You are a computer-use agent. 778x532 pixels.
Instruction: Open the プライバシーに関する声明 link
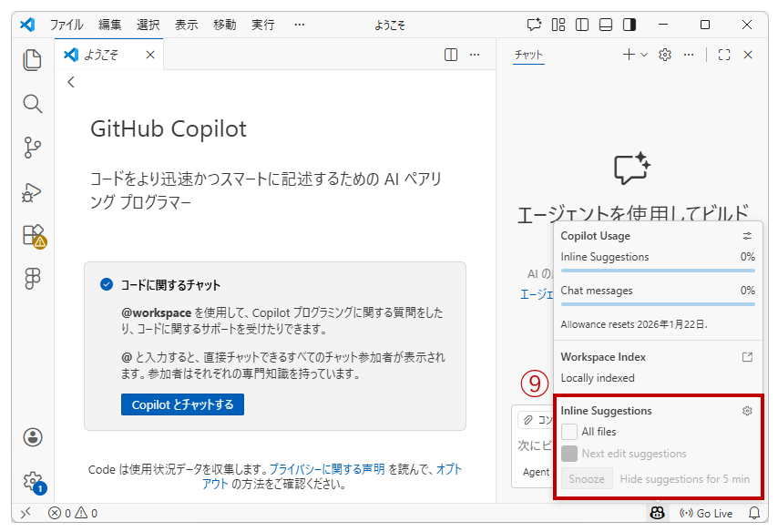point(326,469)
